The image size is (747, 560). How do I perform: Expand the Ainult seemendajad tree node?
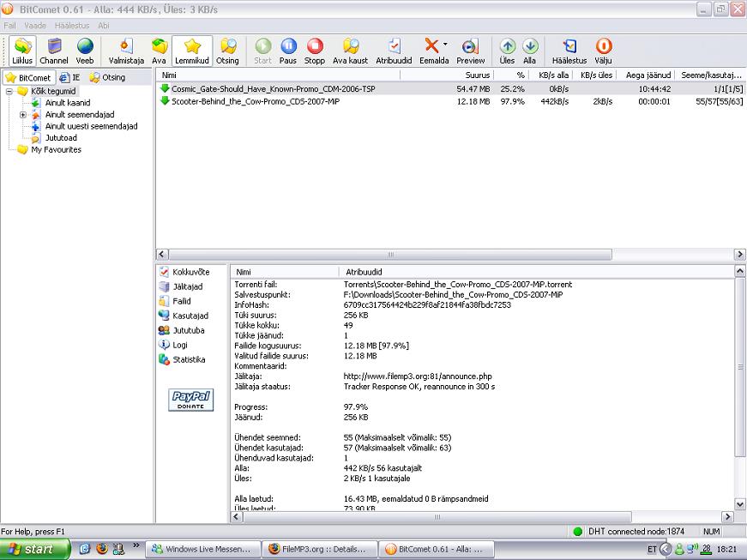coord(22,115)
